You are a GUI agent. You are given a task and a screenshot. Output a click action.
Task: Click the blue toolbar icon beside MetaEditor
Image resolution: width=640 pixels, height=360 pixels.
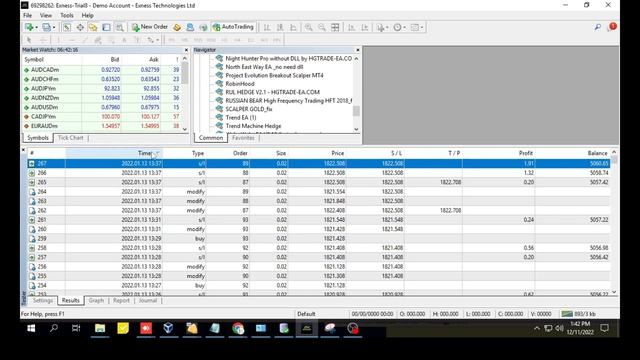tap(190, 27)
